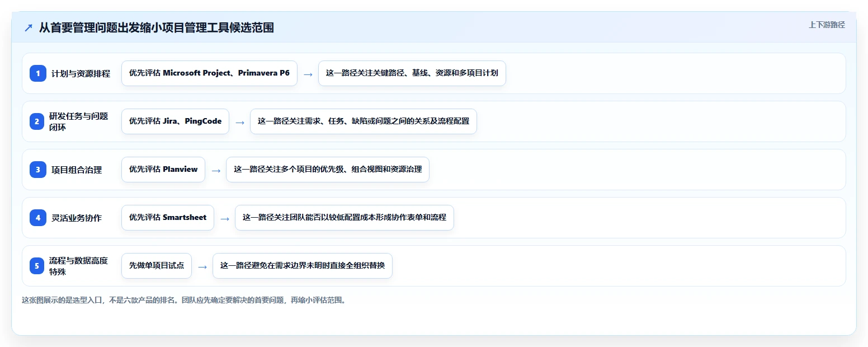Click the step number 4 badge
The height and width of the screenshot is (347, 868).
click(x=38, y=218)
